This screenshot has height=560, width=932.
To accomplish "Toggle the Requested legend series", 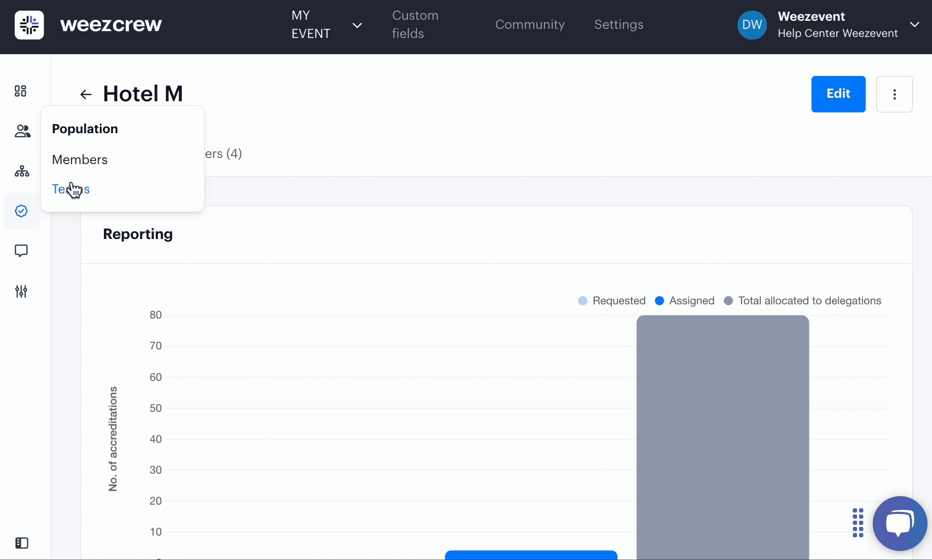I will pos(612,301).
